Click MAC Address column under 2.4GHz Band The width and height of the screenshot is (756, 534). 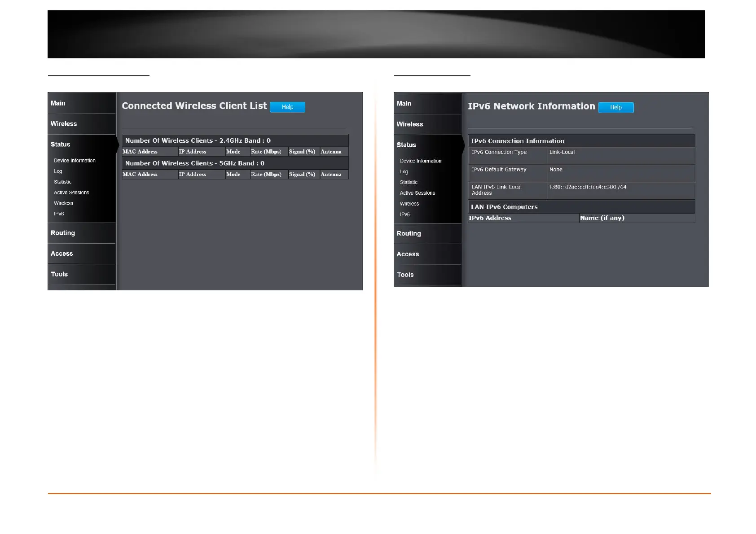pyautogui.click(x=150, y=152)
